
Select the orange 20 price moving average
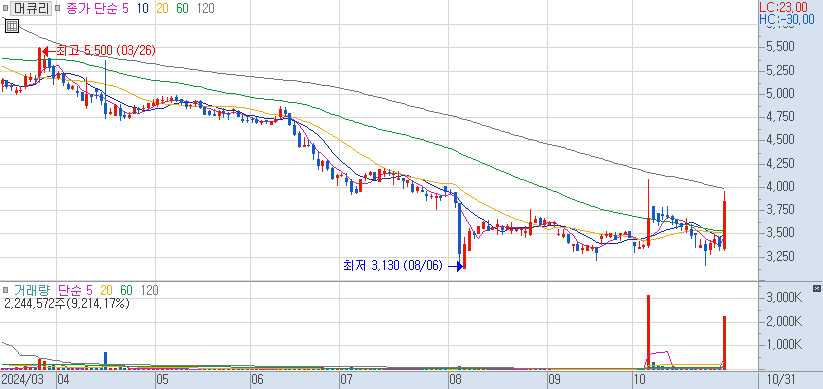coord(163,9)
